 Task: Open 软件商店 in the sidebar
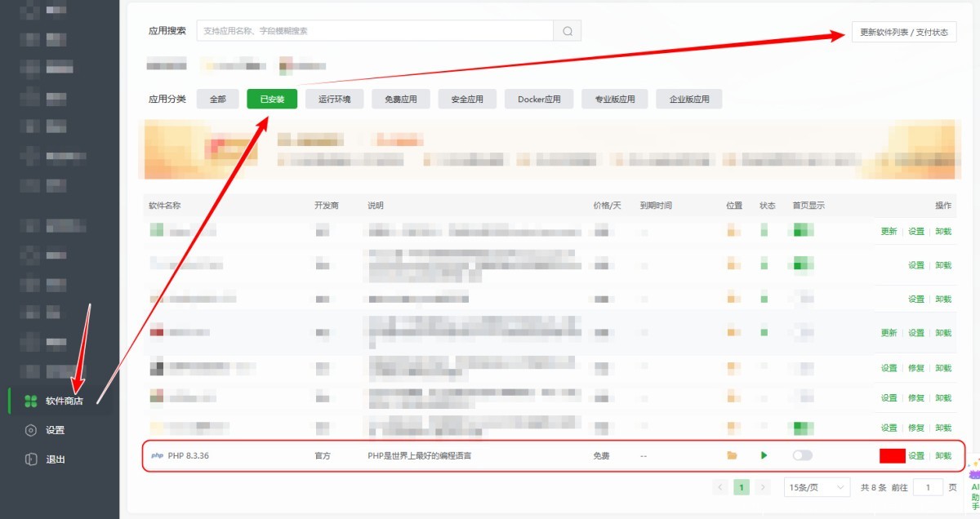click(64, 401)
